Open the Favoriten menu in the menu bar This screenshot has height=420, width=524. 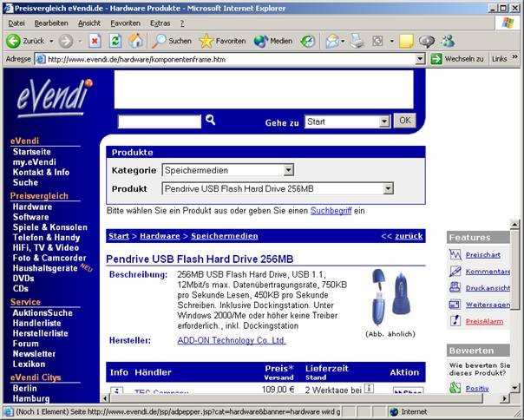(125, 23)
